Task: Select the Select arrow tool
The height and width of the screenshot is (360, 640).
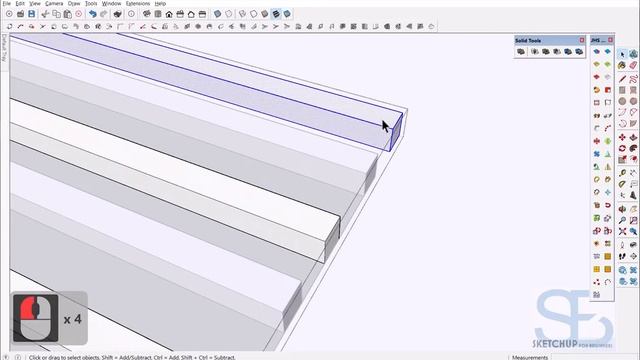Action: coord(622,54)
